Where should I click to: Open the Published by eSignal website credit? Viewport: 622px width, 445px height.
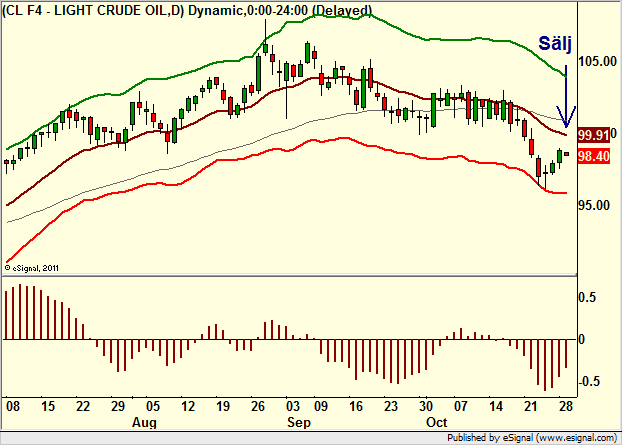pos(532,438)
